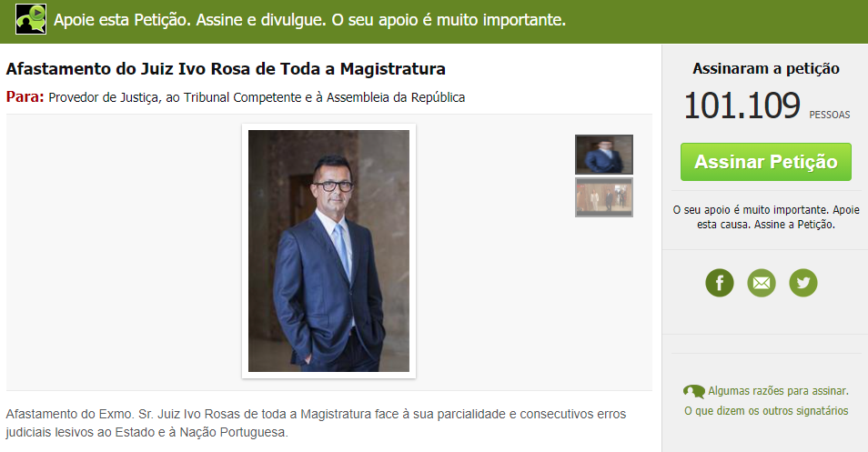
Task: Share petition on Twitter icon
Action: [x=802, y=283]
